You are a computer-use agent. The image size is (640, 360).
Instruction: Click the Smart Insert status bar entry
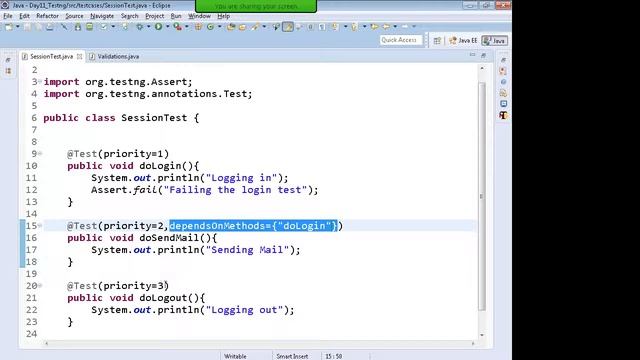pyautogui.click(x=292, y=356)
